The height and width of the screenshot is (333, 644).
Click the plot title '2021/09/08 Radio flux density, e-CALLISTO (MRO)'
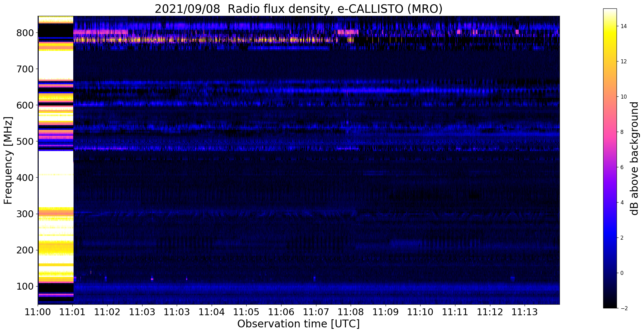click(298, 9)
